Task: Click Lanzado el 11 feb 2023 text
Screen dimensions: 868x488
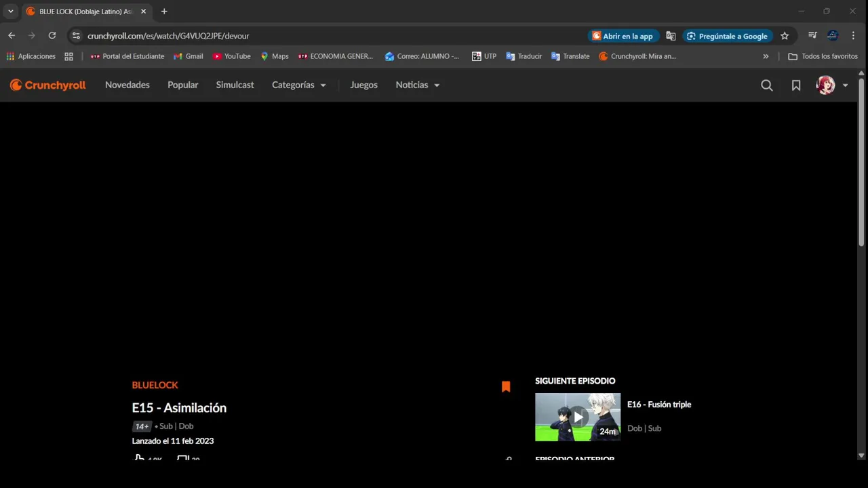Action: (x=173, y=441)
